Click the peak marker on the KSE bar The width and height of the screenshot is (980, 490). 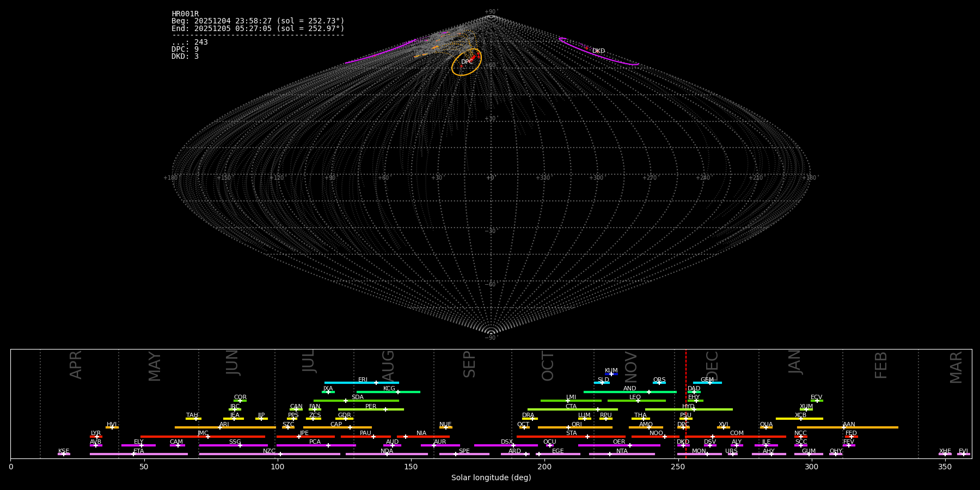(x=64, y=454)
